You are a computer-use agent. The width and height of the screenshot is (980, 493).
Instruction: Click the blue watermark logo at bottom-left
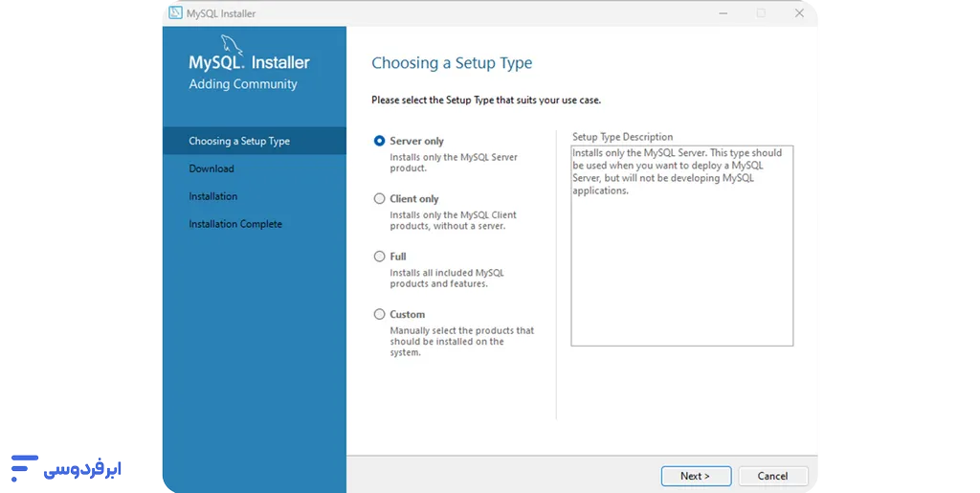tap(65, 467)
